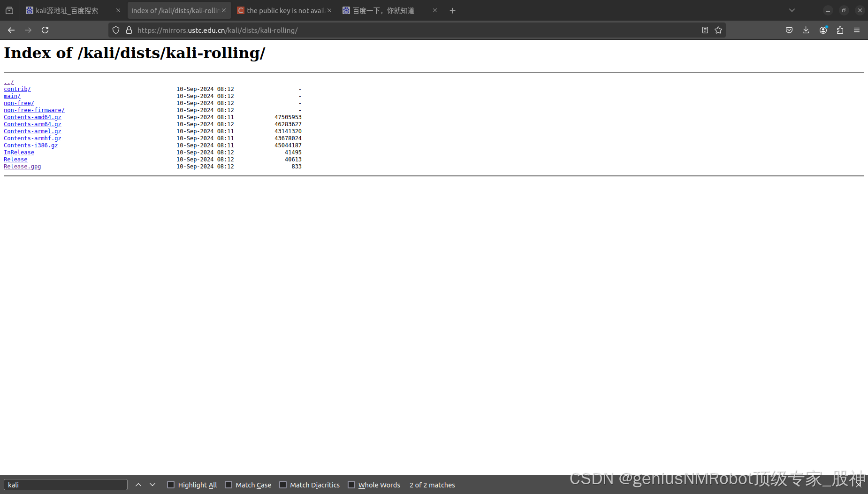The height and width of the screenshot is (494, 868).
Task: Bookmark this page with the star
Action: [718, 30]
